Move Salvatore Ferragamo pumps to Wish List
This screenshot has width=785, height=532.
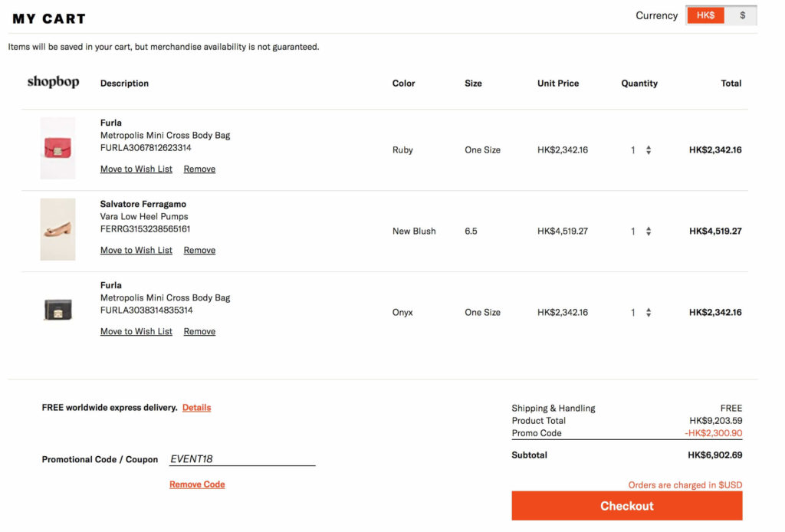pos(136,250)
